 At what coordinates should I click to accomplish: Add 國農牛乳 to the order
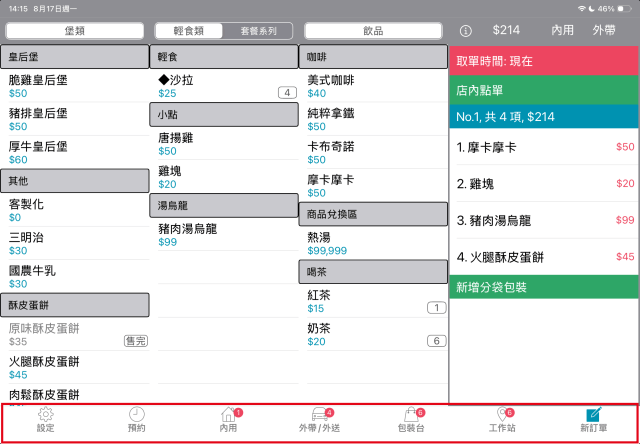point(75,276)
